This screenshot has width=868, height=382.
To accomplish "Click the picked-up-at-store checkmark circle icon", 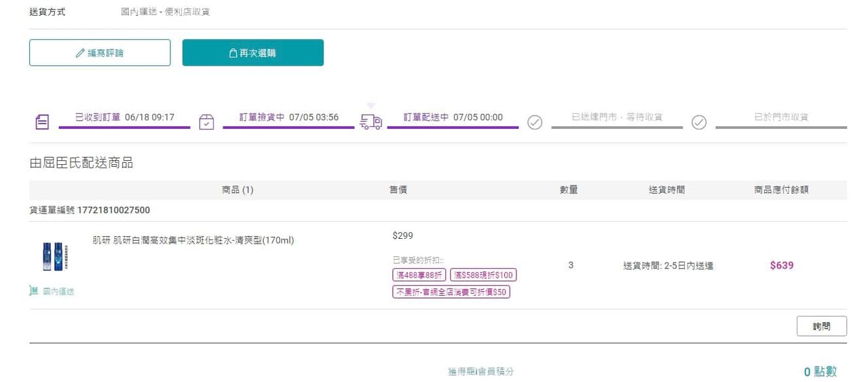I will point(699,122).
